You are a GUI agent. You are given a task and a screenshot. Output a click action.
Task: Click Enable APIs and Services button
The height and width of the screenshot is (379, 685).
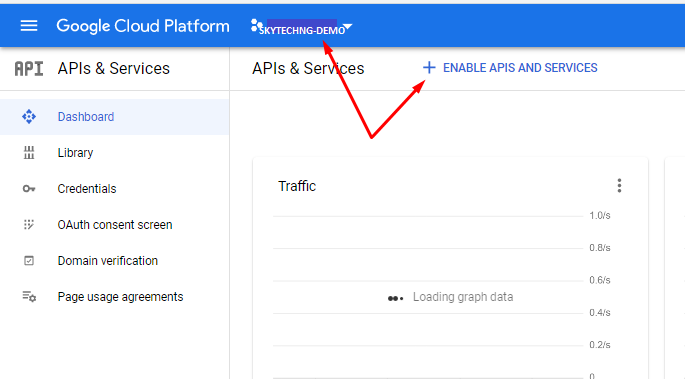(510, 68)
